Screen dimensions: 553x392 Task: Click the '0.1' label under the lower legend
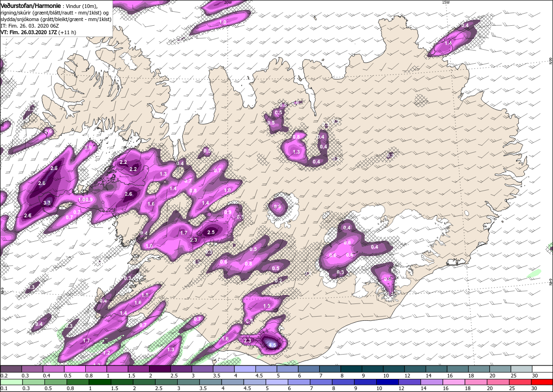click(x=4, y=388)
